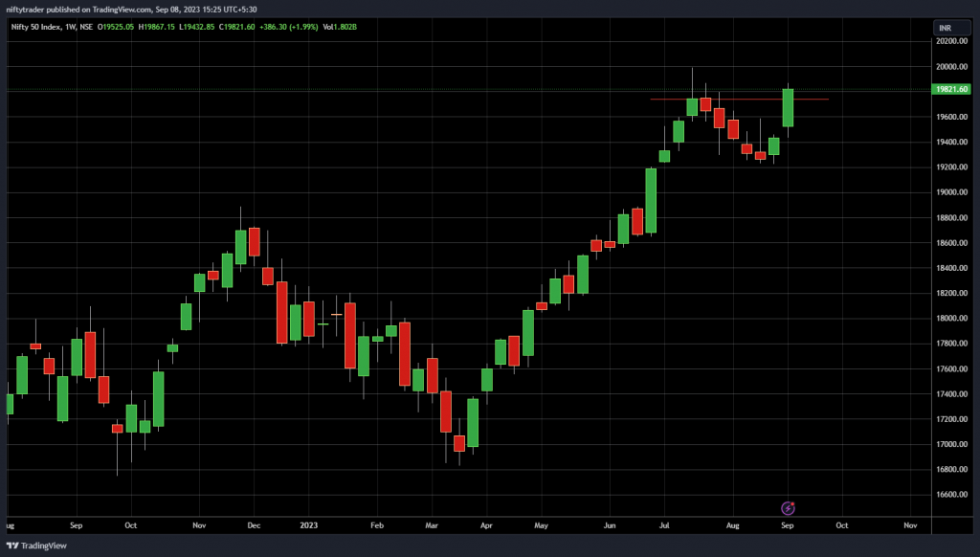Click the 20200.00 price axis label
Image resolution: width=980 pixels, height=557 pixels.
point(951,41)
